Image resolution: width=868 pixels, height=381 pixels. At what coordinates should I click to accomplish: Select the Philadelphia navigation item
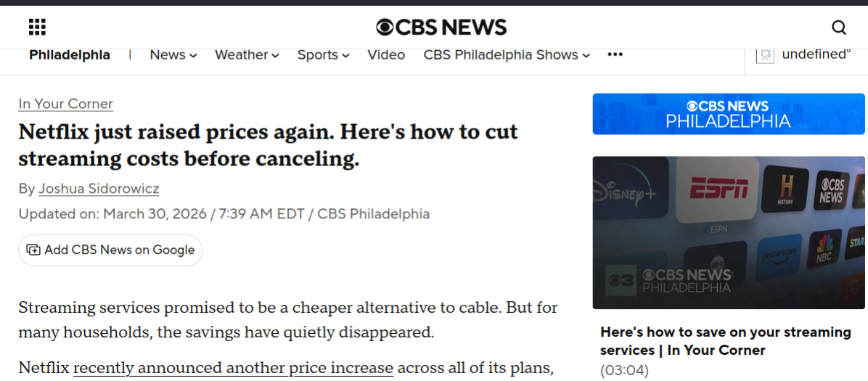tap(70, 55)
